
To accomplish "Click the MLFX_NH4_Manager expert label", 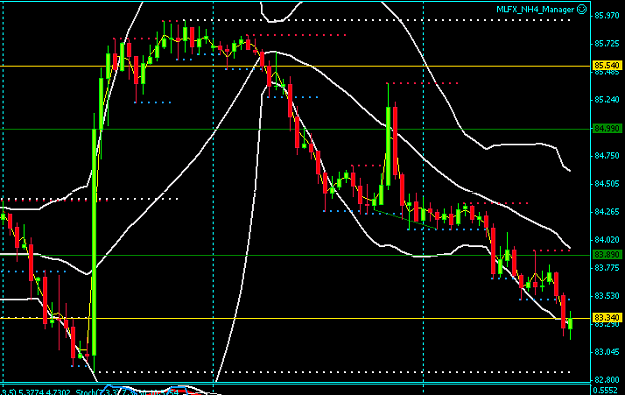I will (535, 9).
